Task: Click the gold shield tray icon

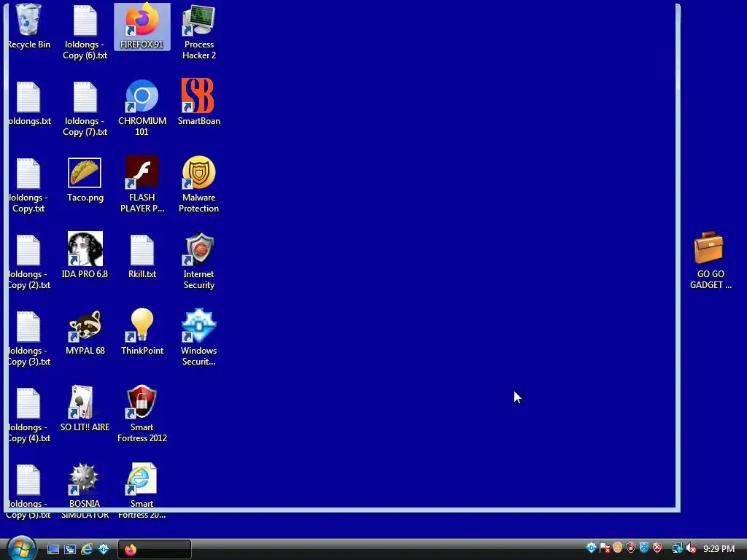Action: [618, 548]
